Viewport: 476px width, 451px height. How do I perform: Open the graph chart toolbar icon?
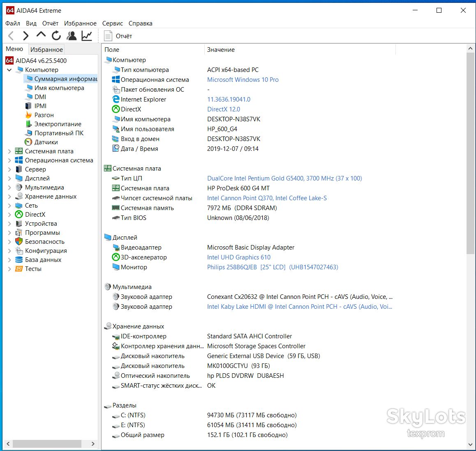[x=87, y=36]
